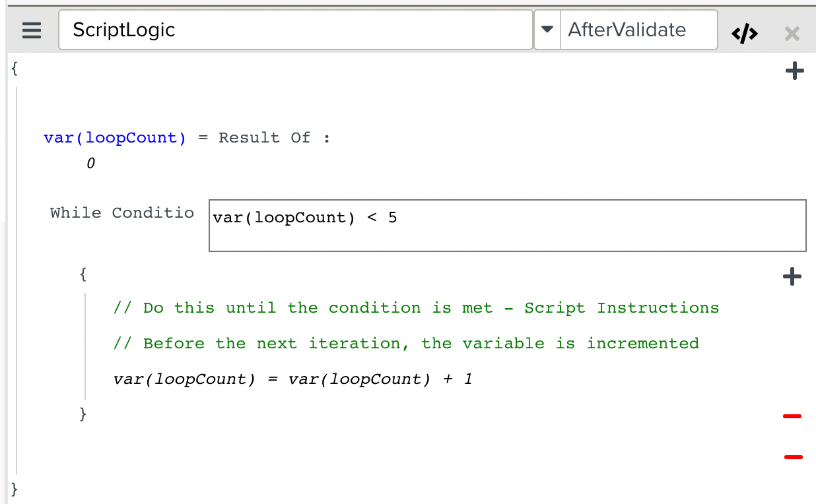Select the AfterValidate event box
The image size is (816, 504).
(638, 30)
